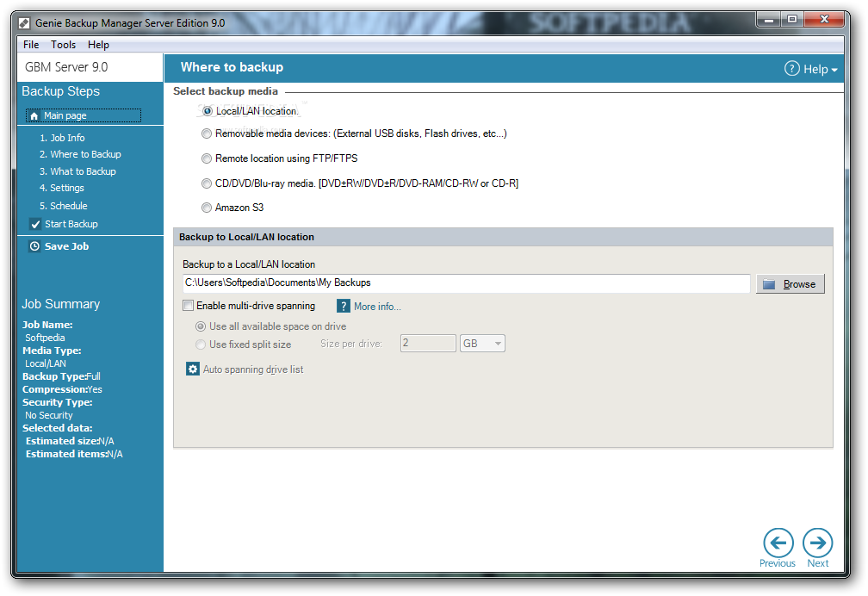Click the Backup to Local/LAN location header
The image size is (868, 596).
(246, 237)
